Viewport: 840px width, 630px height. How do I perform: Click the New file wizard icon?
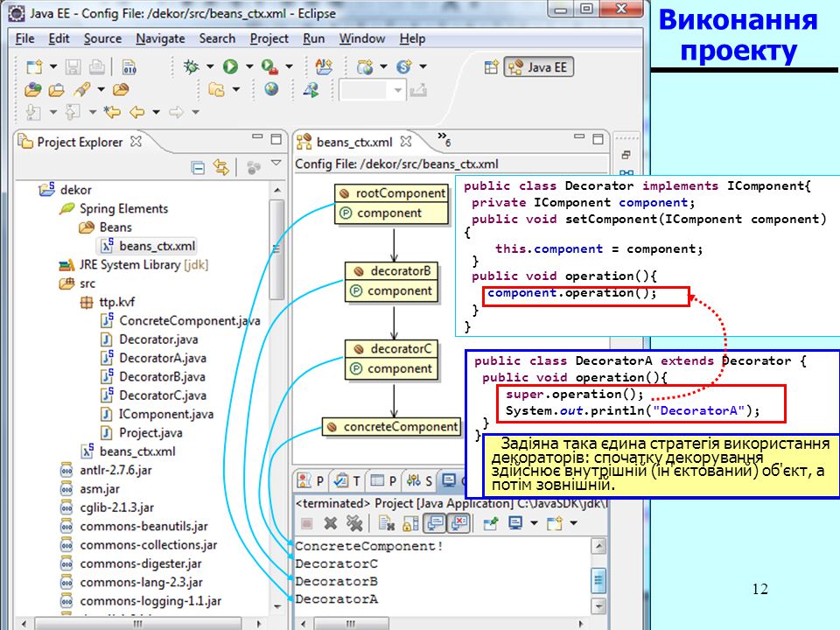[x=34, y=66]
